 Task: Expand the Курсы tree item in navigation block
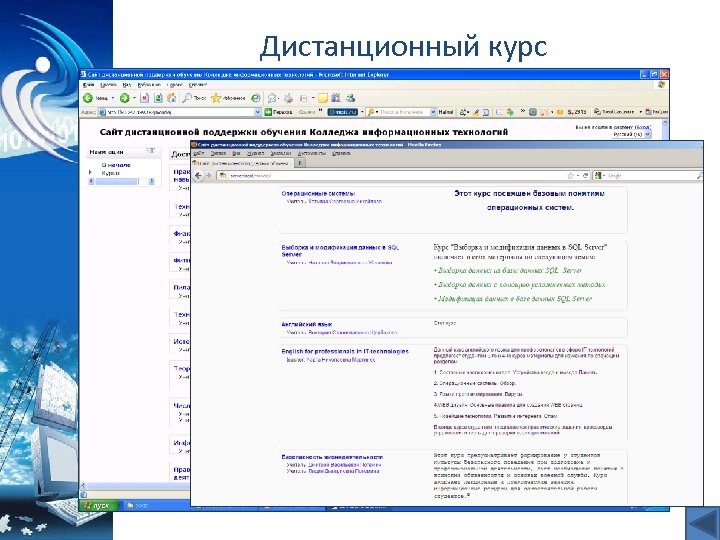tap(90, 173)
